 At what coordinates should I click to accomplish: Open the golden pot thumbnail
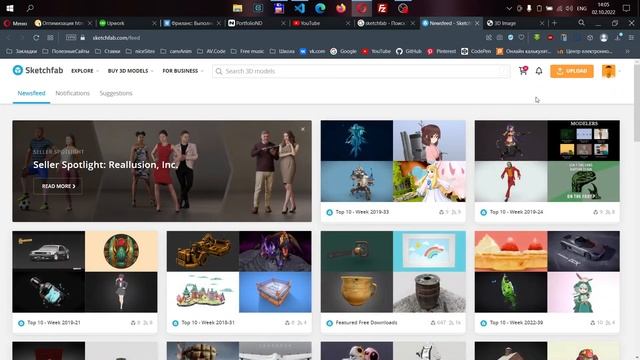357,292
